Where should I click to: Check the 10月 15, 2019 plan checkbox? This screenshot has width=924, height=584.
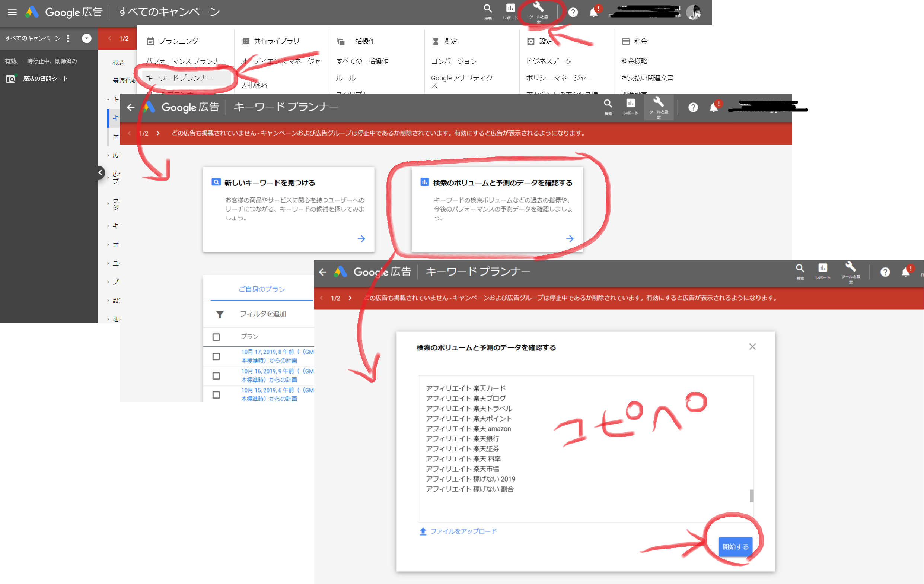point(216,395)
